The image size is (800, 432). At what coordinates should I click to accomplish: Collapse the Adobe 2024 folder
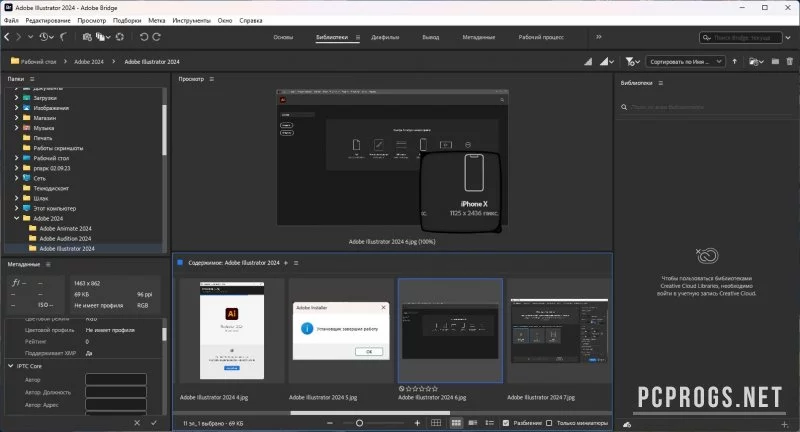pyautogui.click(x=16, y=218)
